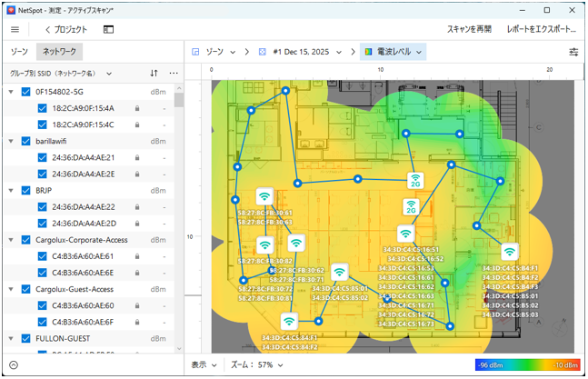Open the 電波レベル heatmap type dropdown
Screen dimensions: 588x379
tap(394, 53)
